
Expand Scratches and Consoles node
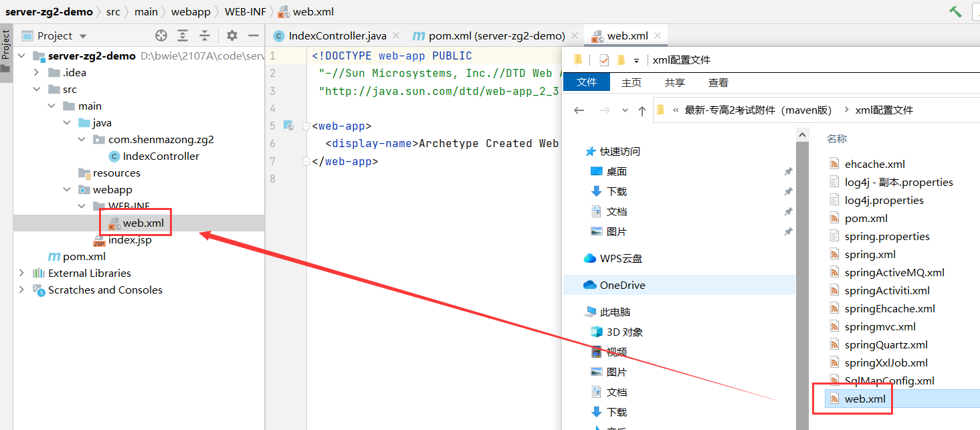tap(21, 290)
